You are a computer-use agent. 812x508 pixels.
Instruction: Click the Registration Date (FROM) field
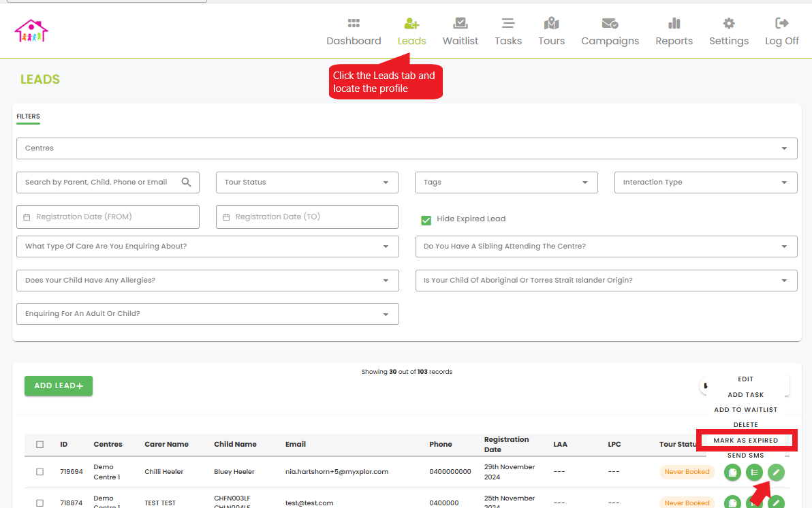click(108, 217)
